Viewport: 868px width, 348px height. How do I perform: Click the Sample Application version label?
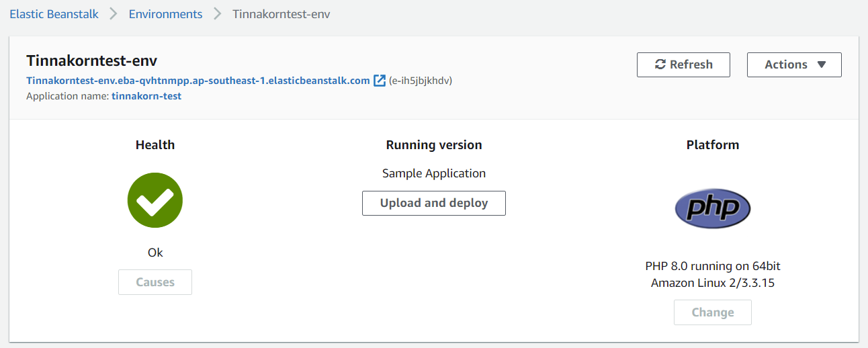click(x=434, y=173)
